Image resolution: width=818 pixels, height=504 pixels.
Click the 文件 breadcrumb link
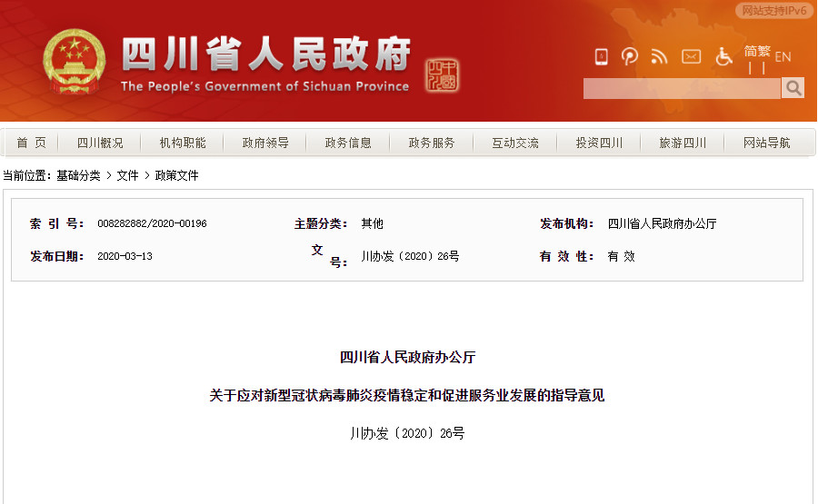click(127, 175)
